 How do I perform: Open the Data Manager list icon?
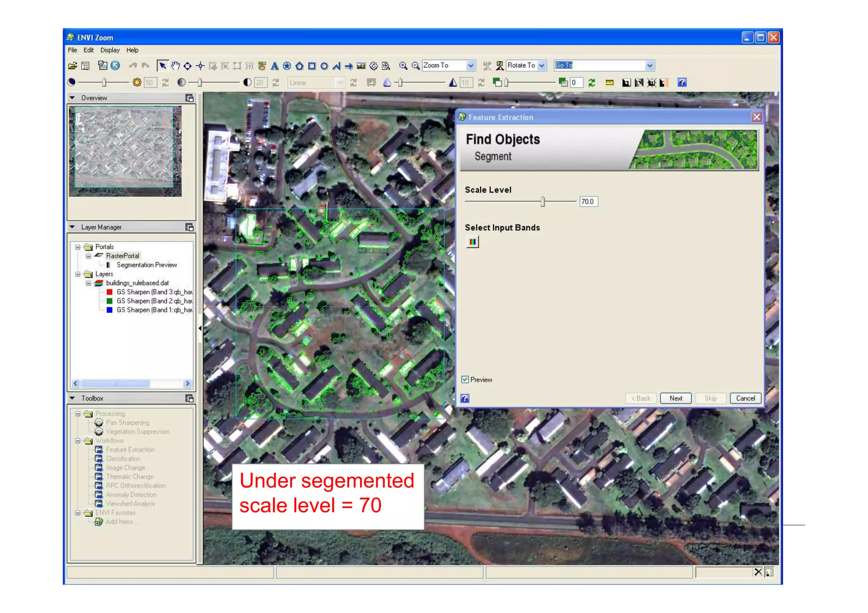pos(86,66)
